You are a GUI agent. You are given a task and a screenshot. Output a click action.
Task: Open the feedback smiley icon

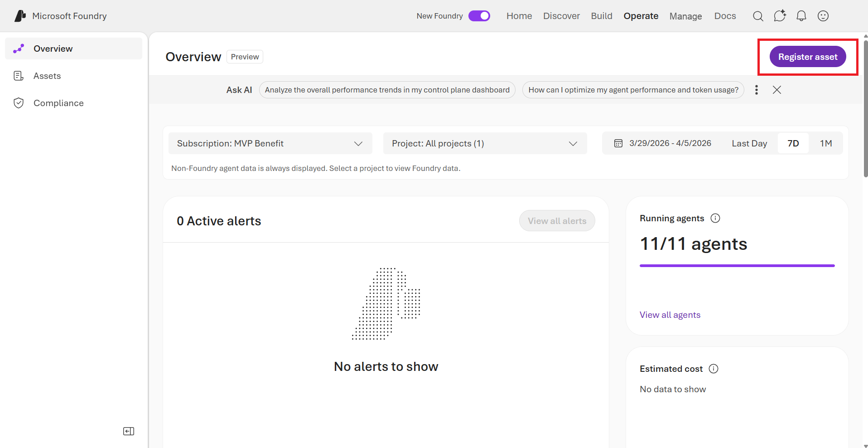823,16
